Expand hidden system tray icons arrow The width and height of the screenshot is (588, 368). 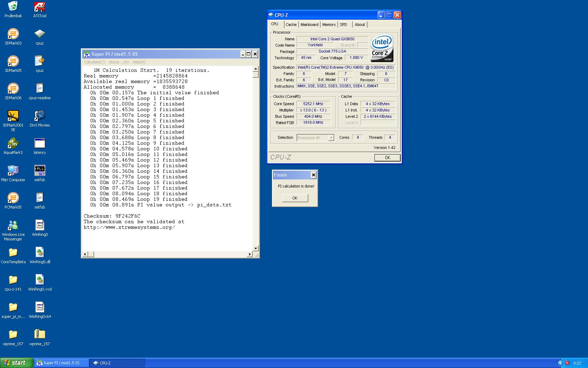coord(560,363)
